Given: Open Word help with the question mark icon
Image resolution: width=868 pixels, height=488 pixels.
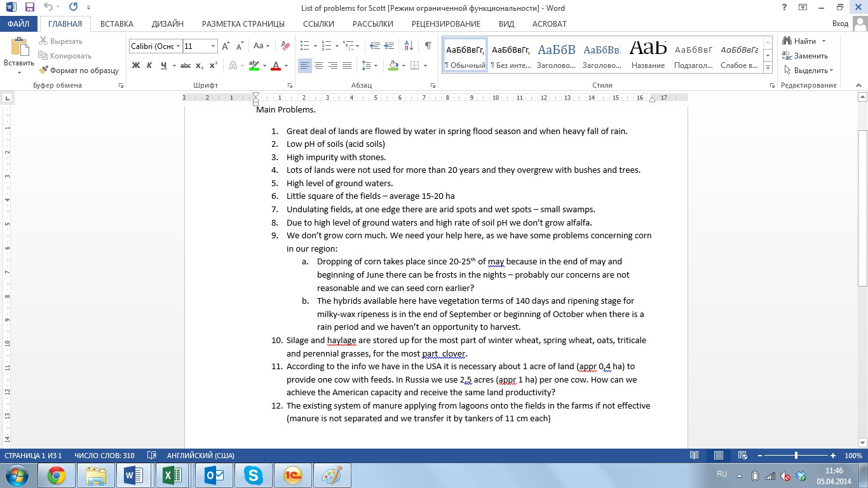Looking at the screenshot, I should 785,7.
